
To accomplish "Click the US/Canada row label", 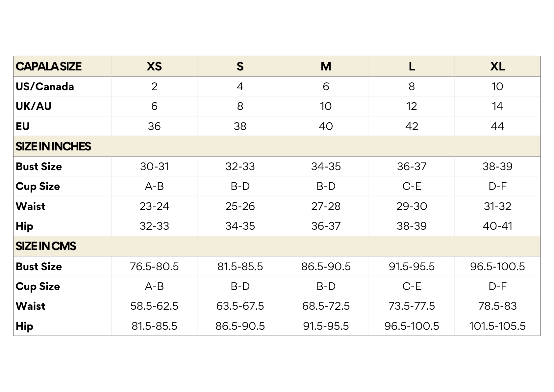I will tap(45, 87).
